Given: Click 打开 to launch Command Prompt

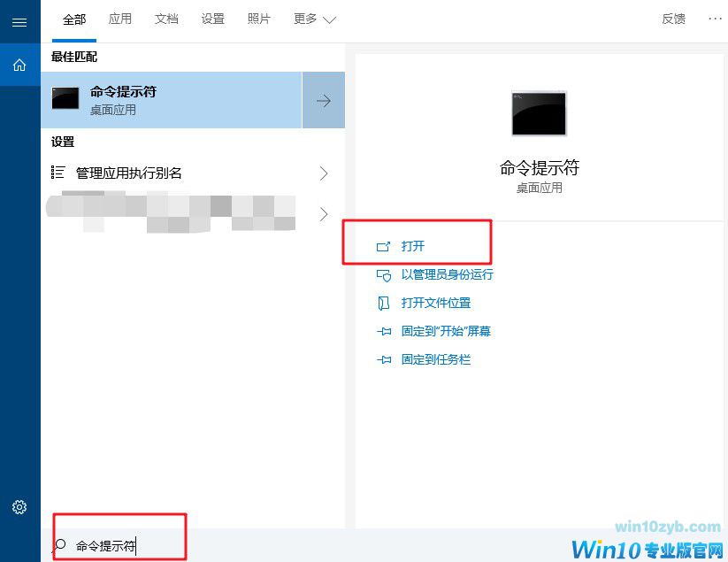Looking at the screenshot, I should coord(412,246).
